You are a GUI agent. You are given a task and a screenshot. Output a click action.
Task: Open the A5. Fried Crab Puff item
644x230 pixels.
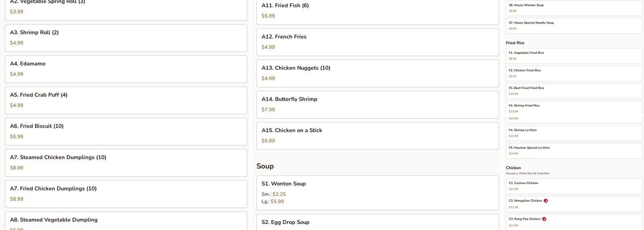coord(126,100)
